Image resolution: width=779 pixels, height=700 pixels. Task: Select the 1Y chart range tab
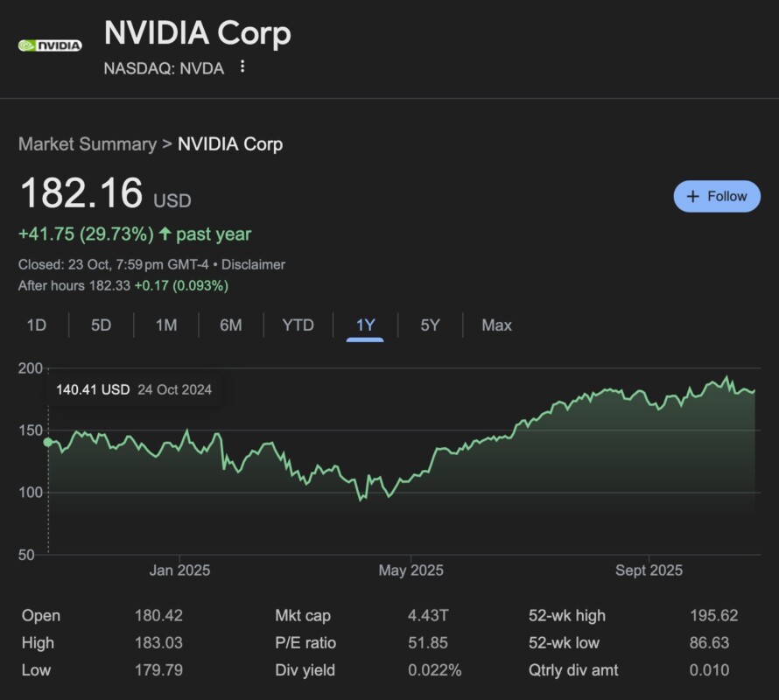point(365,325)
